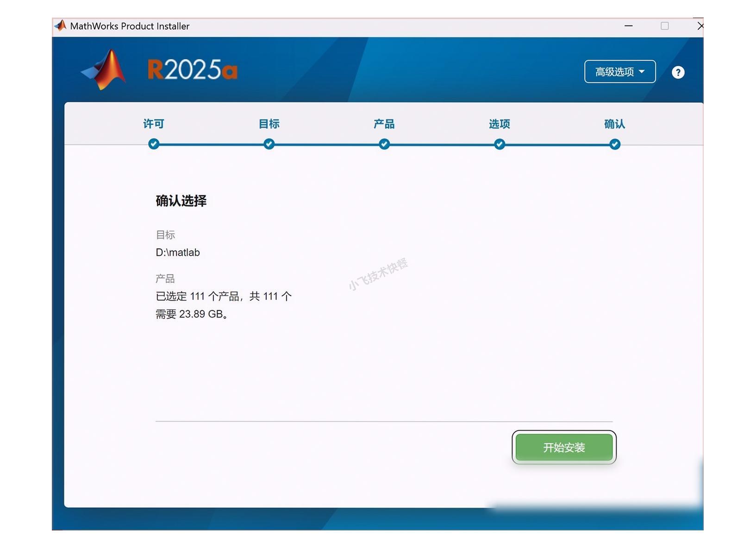Click the gray 产品 field label above the product count
The height and width of the screenshot is (548, 756).
[165, 279]
